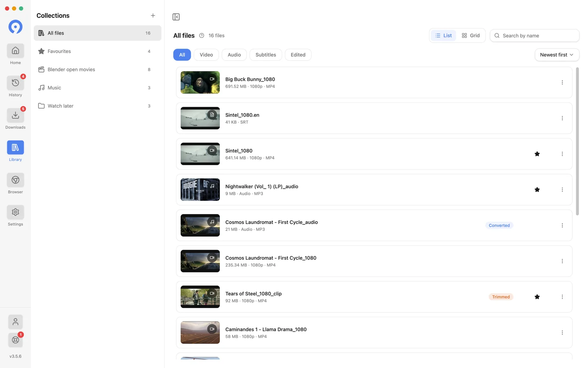588x368 pixels.
Task: Open Sintel_1080 video thumbnail
Action: click(x=200, y=154)
